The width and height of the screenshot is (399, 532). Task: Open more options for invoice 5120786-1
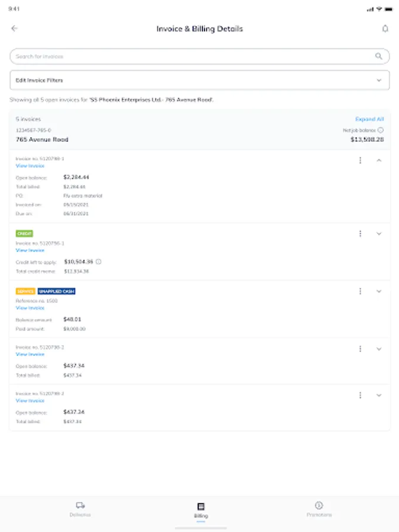[360, 160]
